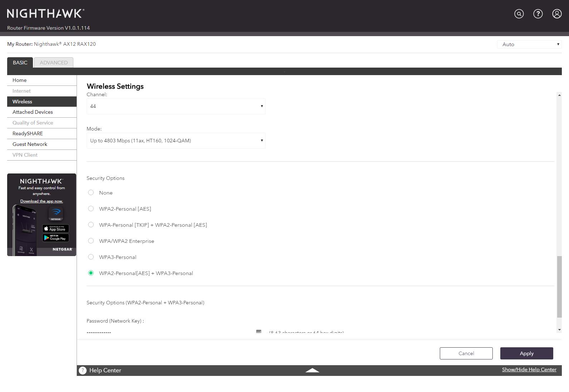The image size is (569, 392).
Task: Select the None security option
Action: pos(91,193)
